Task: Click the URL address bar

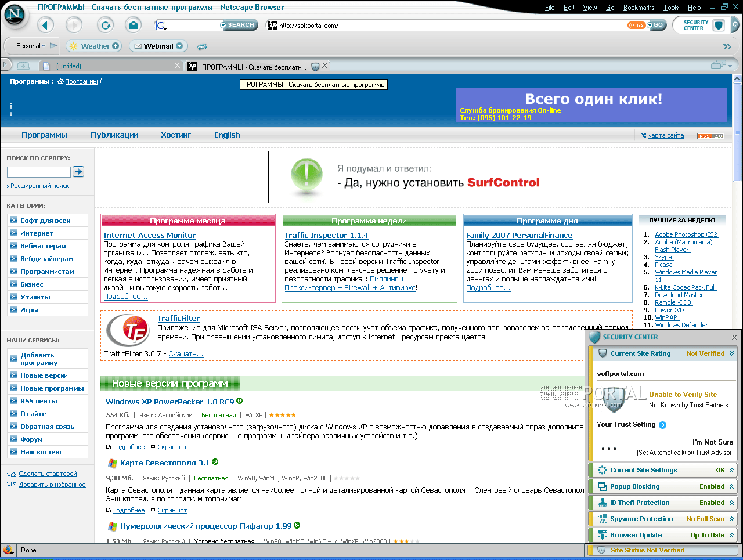Action: click(x=446, y=25)
